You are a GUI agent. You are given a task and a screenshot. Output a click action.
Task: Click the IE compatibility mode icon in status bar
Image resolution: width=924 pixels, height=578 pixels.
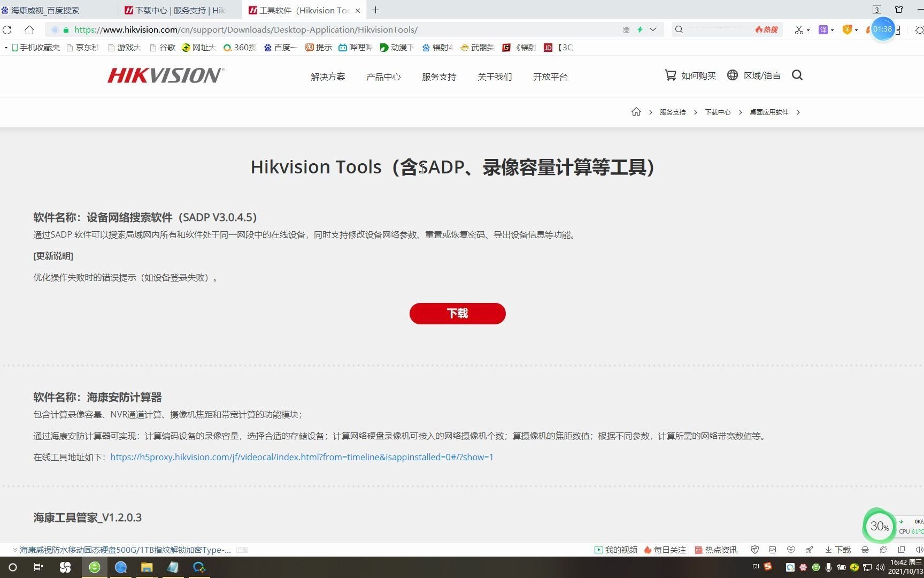pos(883,550)
